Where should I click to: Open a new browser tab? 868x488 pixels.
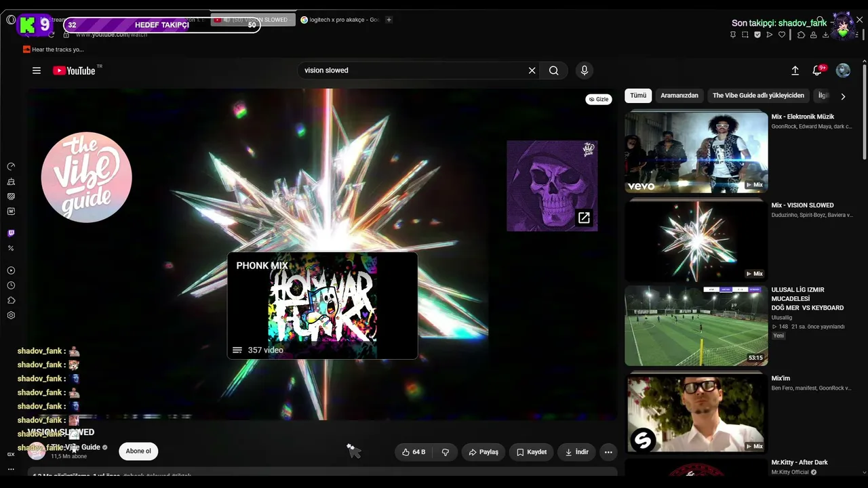coord(389,20)
